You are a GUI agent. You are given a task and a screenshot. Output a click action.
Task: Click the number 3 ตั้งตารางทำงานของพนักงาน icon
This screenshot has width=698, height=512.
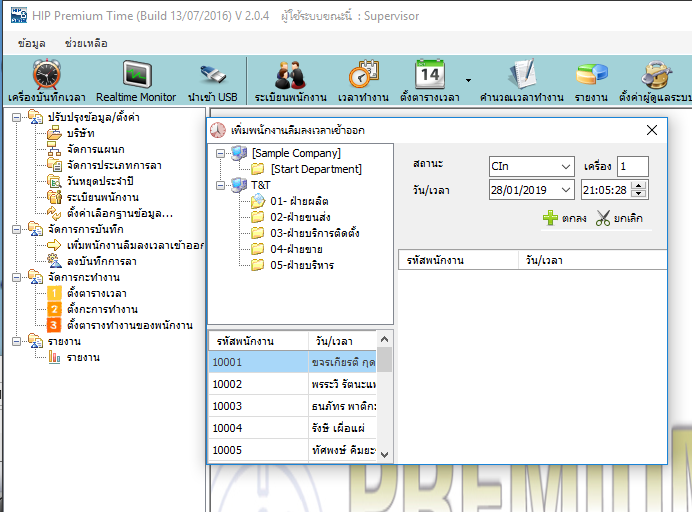point(54,326)
